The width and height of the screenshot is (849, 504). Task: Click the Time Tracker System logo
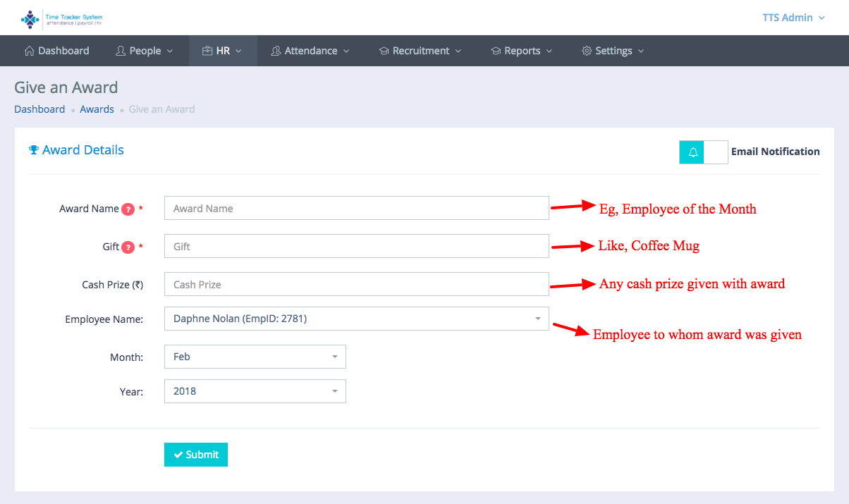coord(61,19)
